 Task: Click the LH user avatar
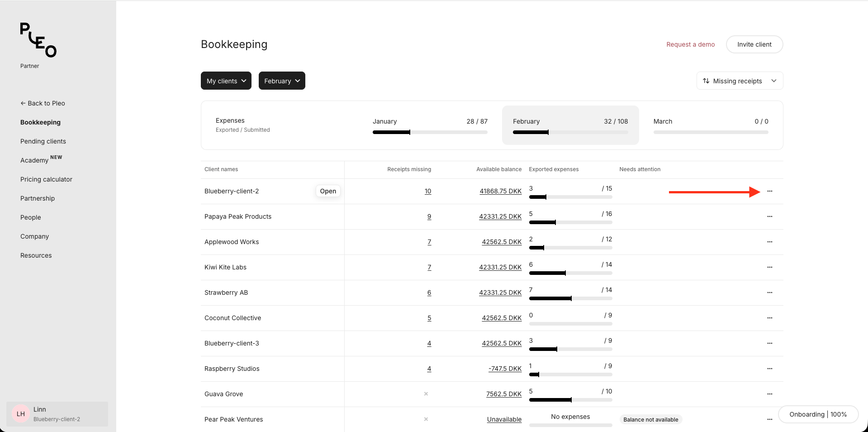point(21,414)
